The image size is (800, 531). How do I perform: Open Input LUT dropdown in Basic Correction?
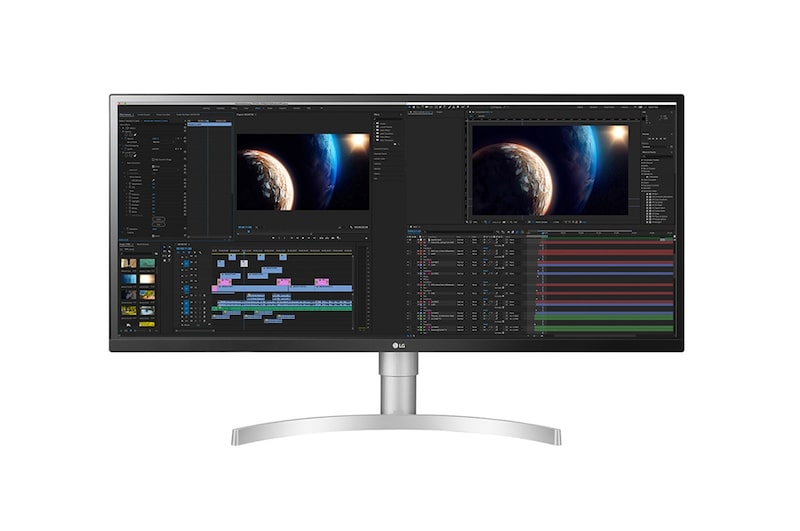166,170
